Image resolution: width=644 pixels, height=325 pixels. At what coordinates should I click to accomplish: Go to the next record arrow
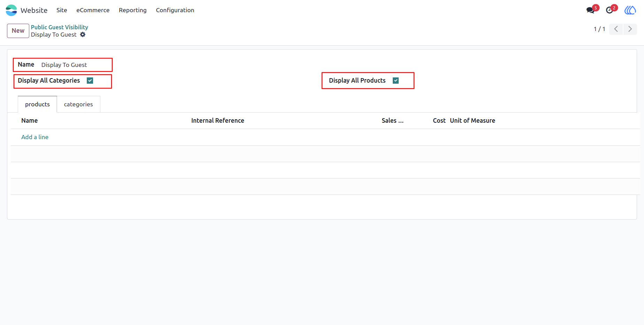[630, 29]
